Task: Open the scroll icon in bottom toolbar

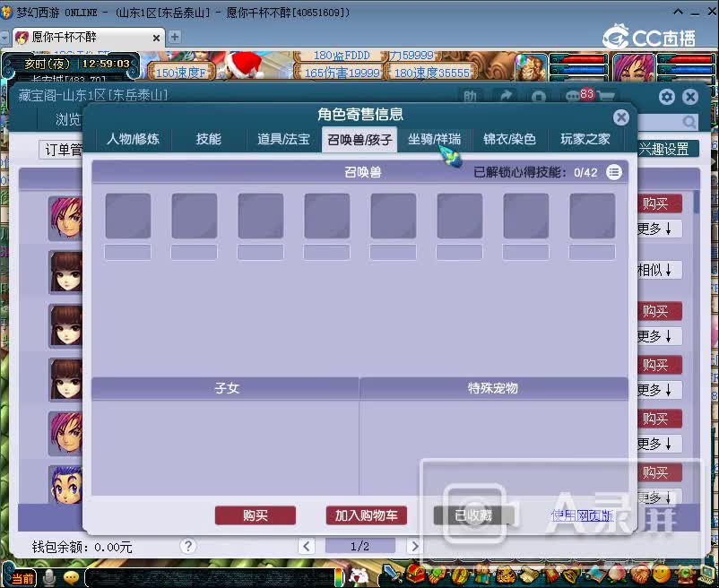Action: (x=529, y=574)
